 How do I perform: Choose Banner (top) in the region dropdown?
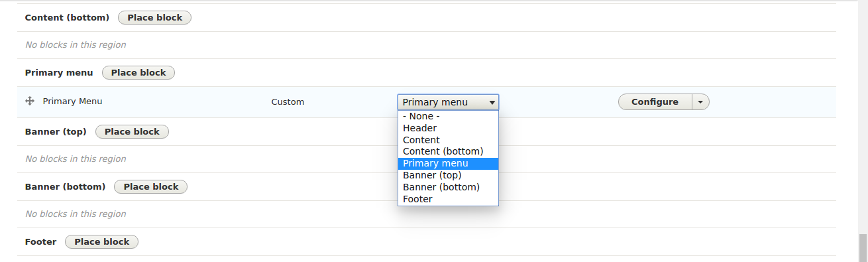448,176
